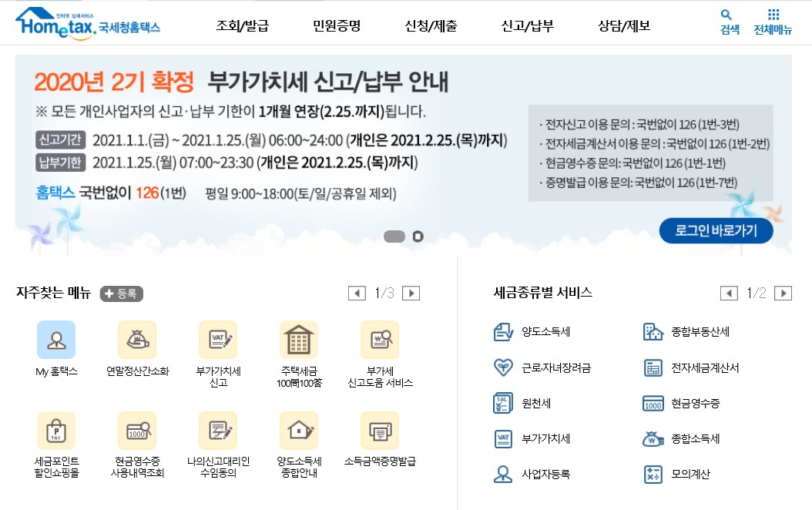Viewport: 812px width, 510px height.
Task: Open the 상담/제보 menu
Action: pos(624,25)
